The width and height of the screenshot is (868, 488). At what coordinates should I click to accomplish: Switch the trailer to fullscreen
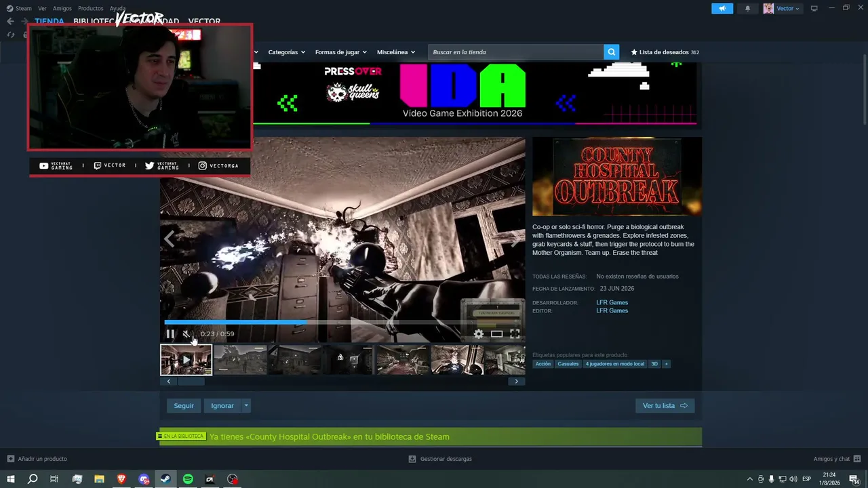[515, 333]
